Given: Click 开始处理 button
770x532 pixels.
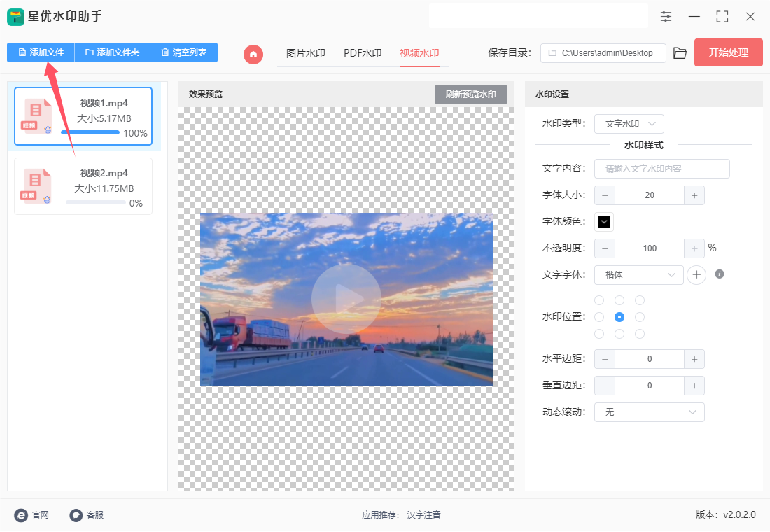Looking at the screenshot, I should point(728,52).
